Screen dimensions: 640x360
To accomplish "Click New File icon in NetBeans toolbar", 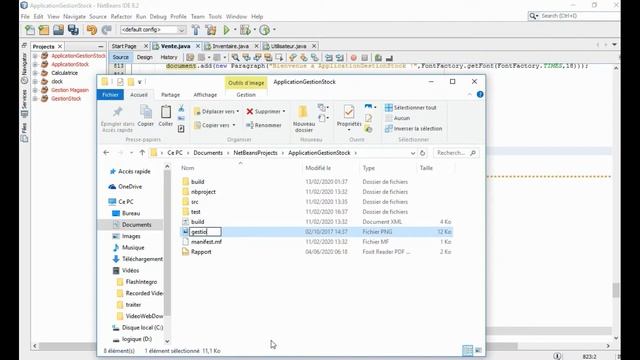I will tap(30, 30).
